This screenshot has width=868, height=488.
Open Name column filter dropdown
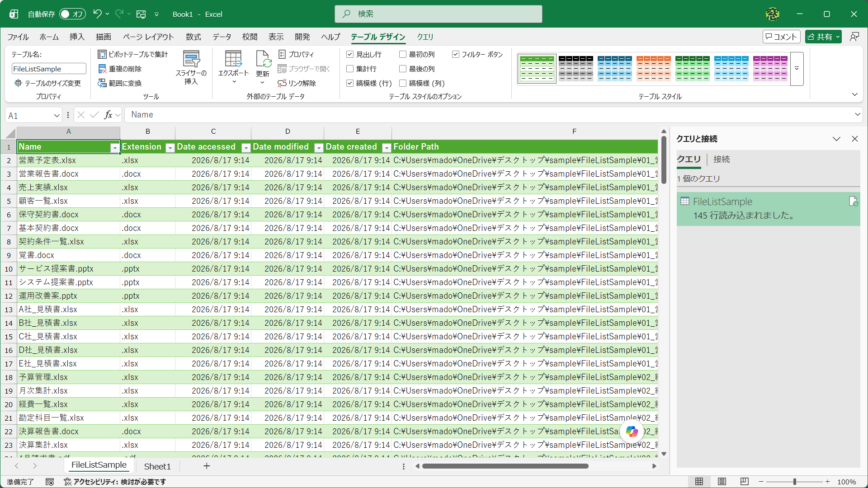115,148
